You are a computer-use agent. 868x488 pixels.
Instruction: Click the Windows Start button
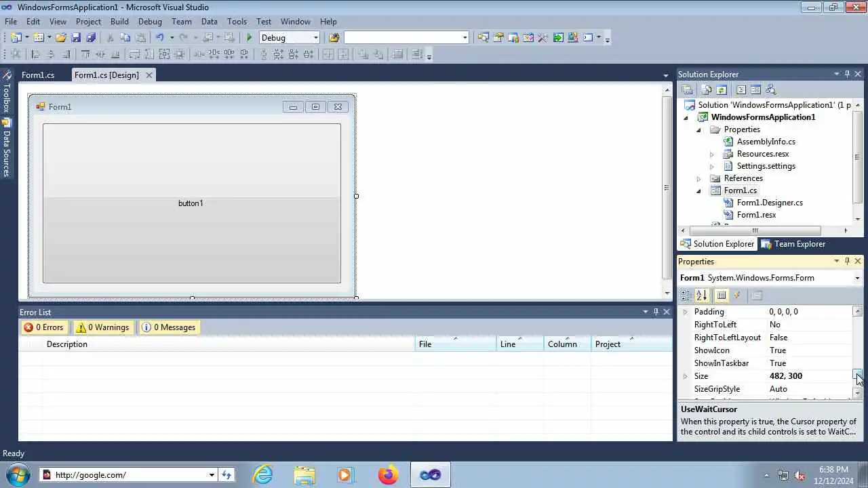click(16, 474)
